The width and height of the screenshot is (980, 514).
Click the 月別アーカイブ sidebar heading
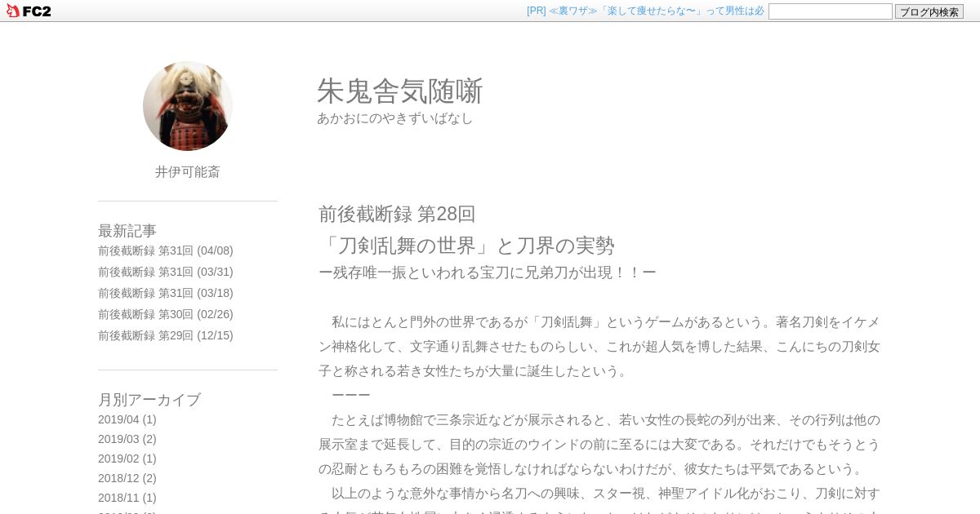[149, 400]
